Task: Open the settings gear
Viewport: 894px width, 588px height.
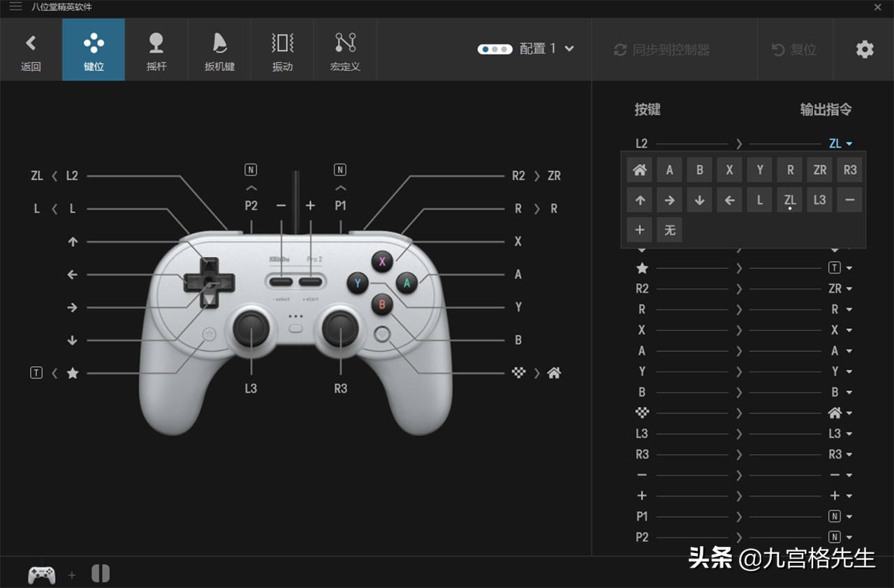Action: click(864, 49)
